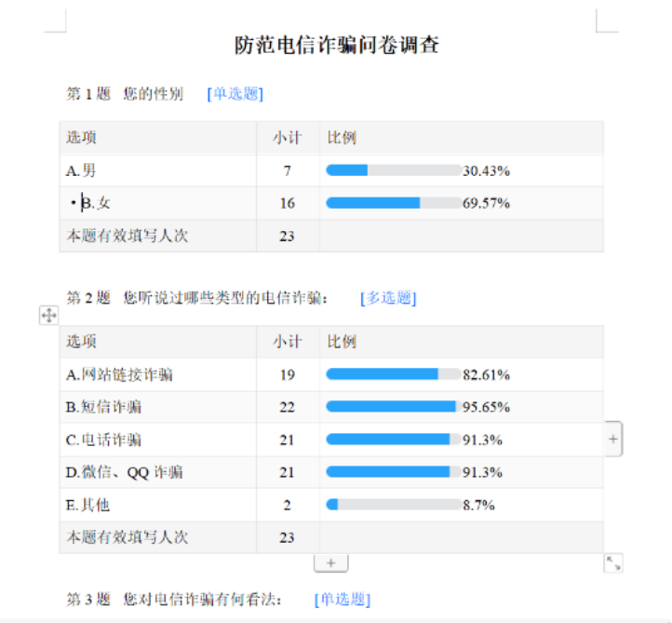The height and width of the screenshot is (623, 672).
Task: Click the count cell showing 19
Action: point(287,374)
